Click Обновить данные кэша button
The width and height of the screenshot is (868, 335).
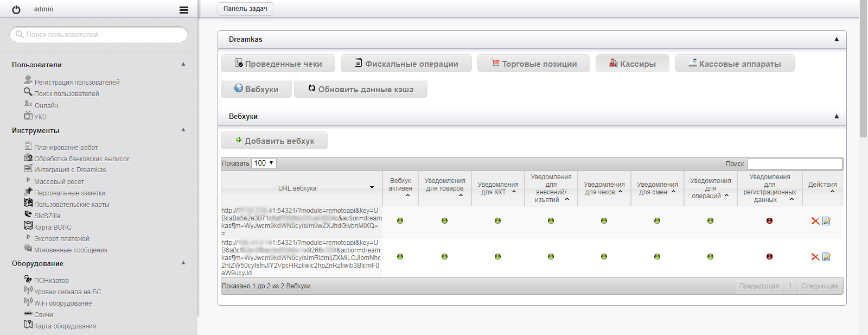(361, 89)
